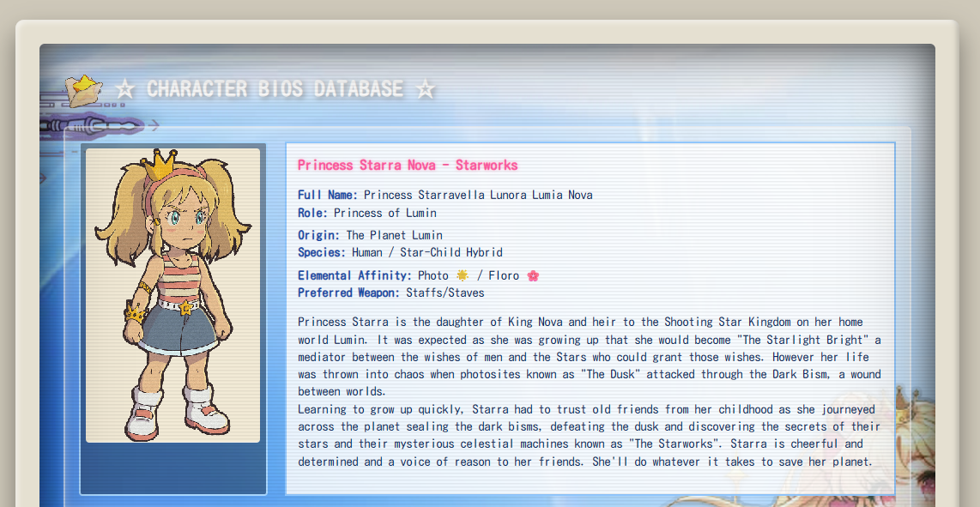Click the Elemental Affinity label
The image size is (980, 507).
[354, 275]
